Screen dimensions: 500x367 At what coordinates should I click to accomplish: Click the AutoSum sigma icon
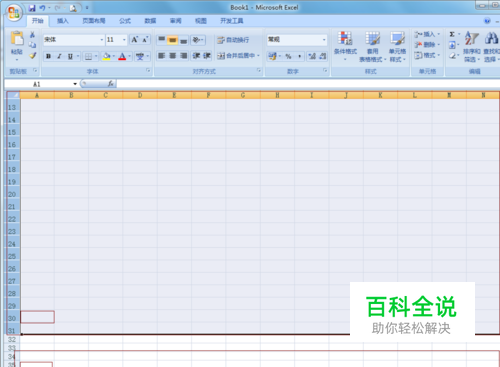(x=452, y=34)
